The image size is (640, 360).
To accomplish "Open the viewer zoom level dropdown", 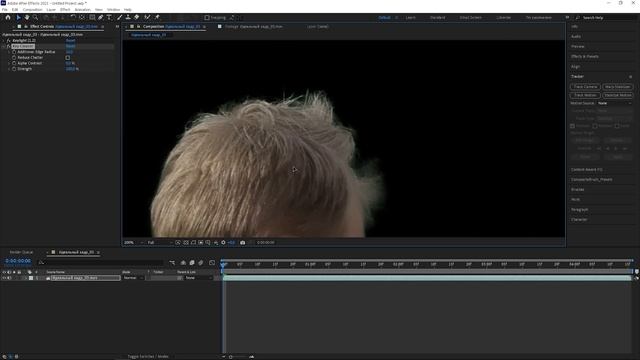I will click(133, 242).
